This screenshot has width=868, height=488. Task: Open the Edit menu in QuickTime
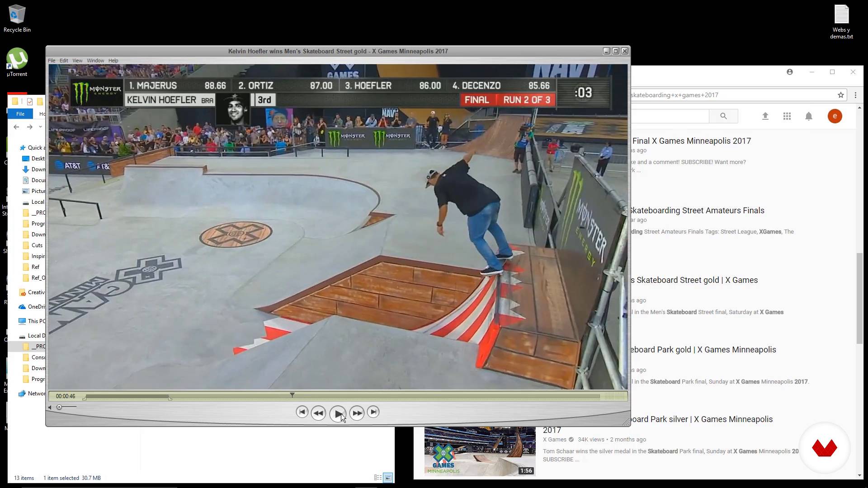(x=64, y=61)
